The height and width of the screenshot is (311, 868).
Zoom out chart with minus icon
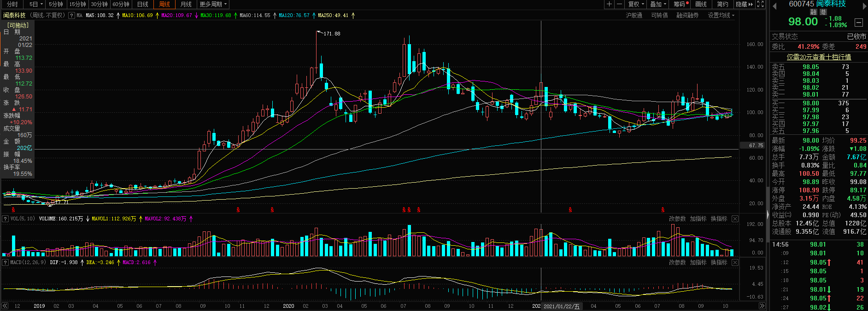point(619,4)
